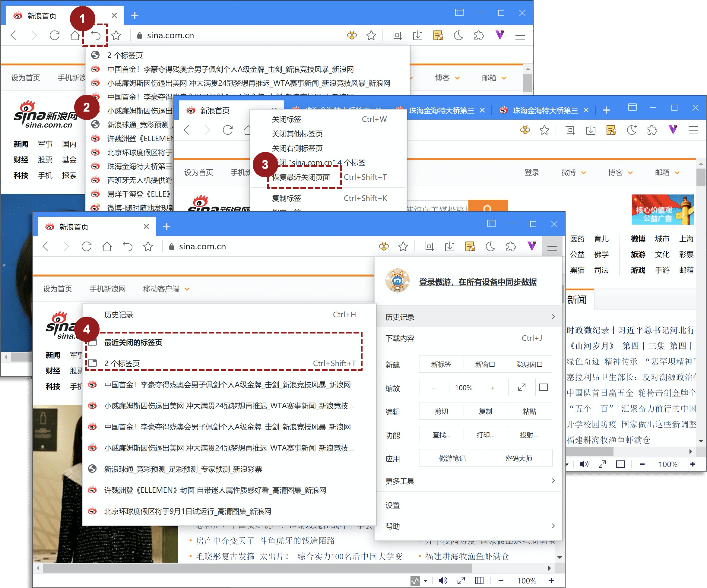Click Maxthon avatar icon in main menu
This screenshot has height=588, width=707.
(x=397, y=280)
